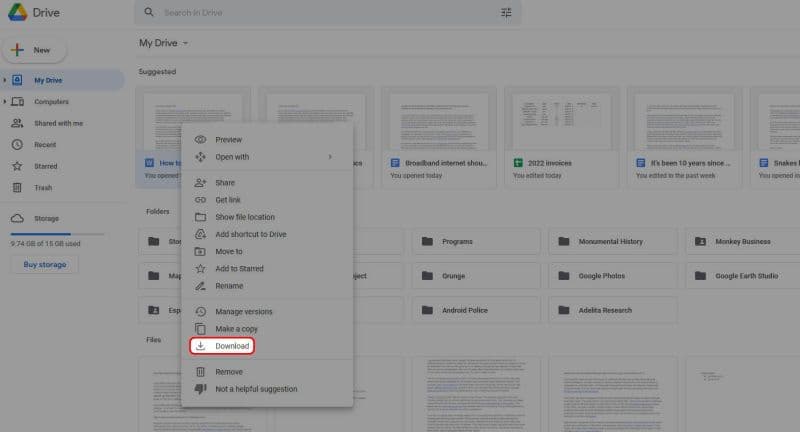The width and height of the screenshot is (800, 432).
Task: Expand the My Drive tree in sidebar
Action: 5,80
